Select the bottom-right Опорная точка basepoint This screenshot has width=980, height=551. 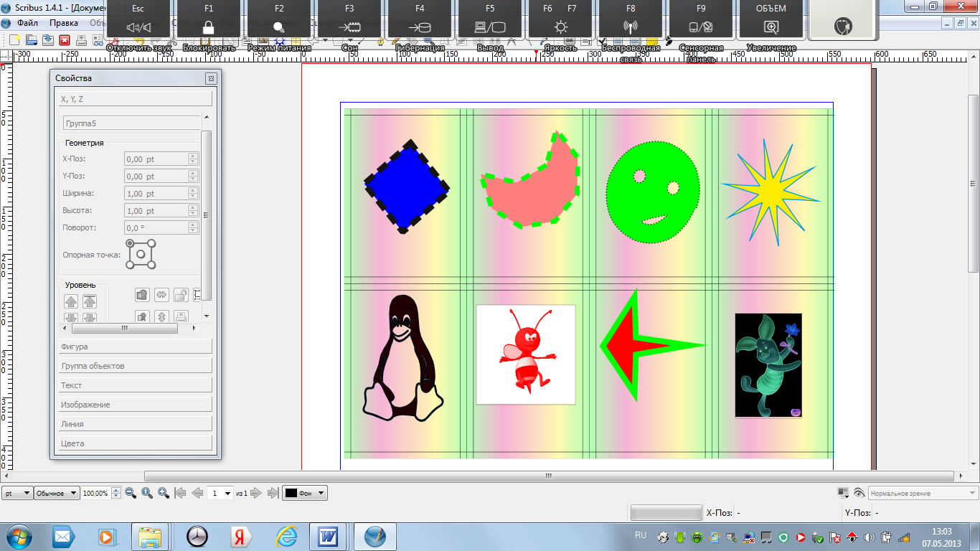coord(152,265)
